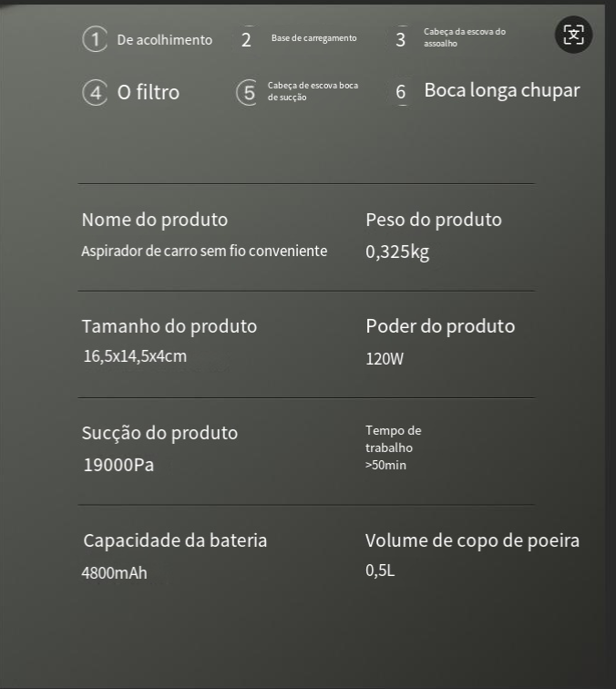Click the product weight value 0,325kg
The height and width of the screenshot is (689, 616).
(397, 252)
